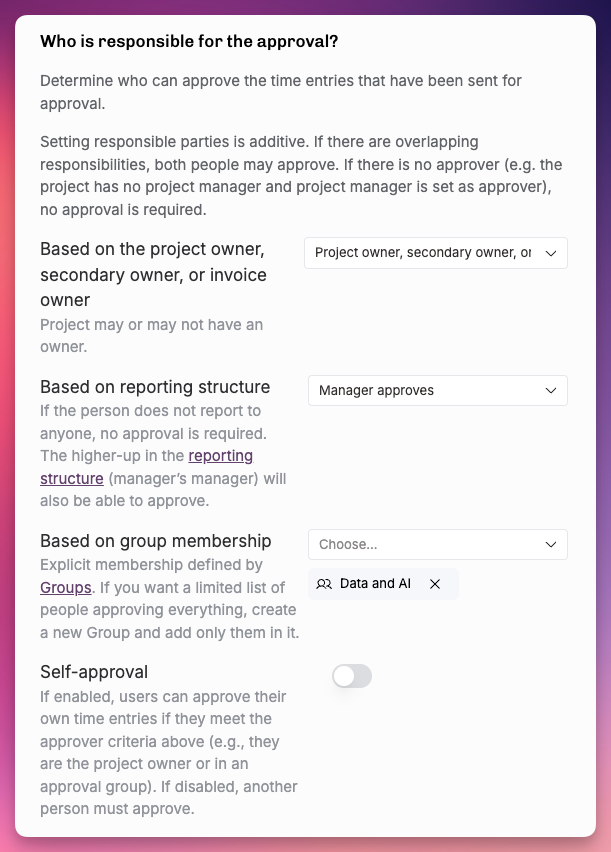
Task: Click 'Setting responsible parties is additive' paragraph
Action: point(301,176)
